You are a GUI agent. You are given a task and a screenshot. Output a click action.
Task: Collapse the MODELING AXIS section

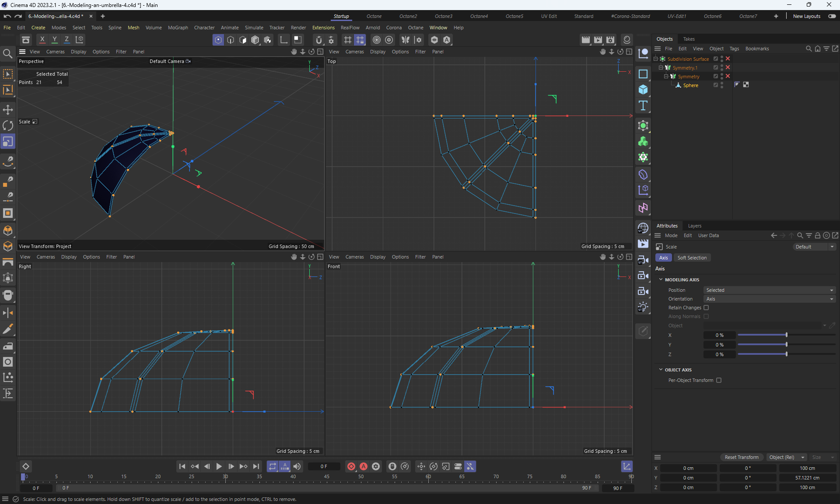(661, 280)
